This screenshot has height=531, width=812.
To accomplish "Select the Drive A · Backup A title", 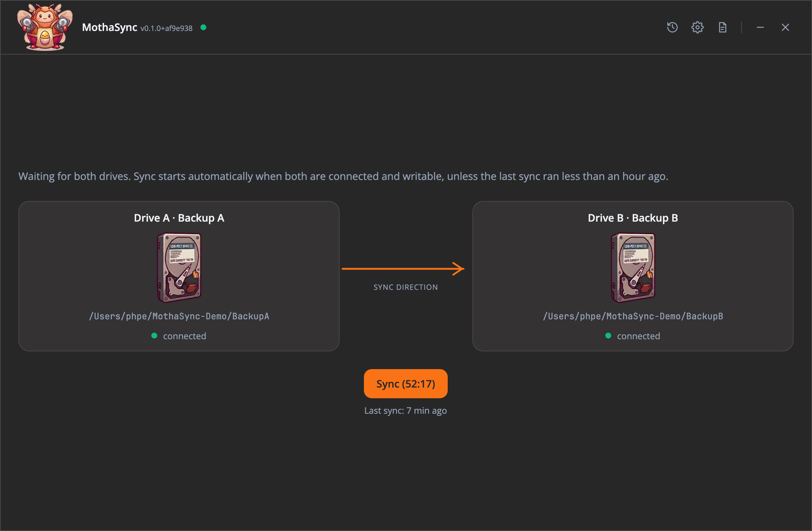I will [179, 218].
